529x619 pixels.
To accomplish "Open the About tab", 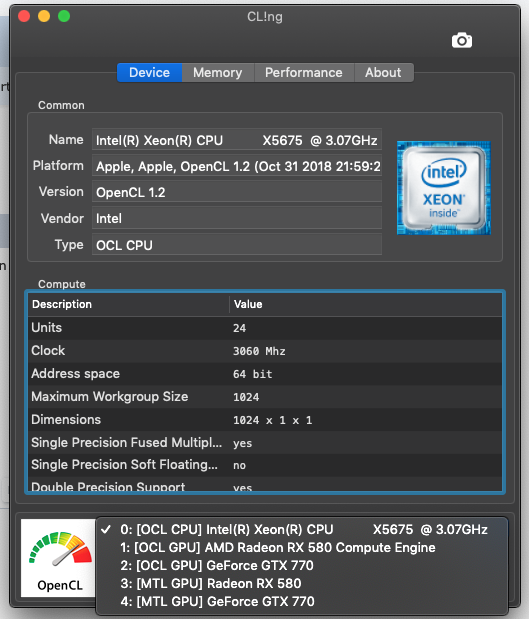I will [384, 73].
